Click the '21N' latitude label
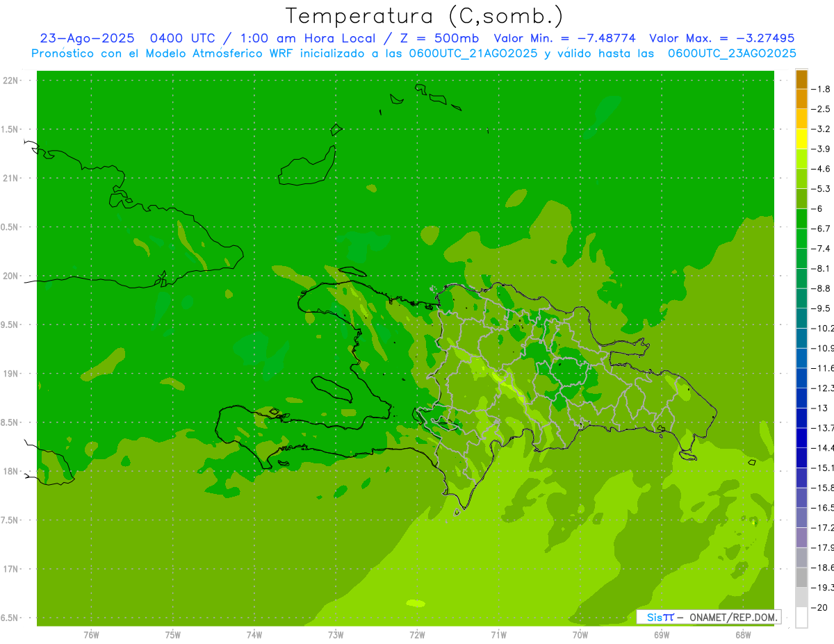Screen dimensions: 834x644 click(10, 179)
